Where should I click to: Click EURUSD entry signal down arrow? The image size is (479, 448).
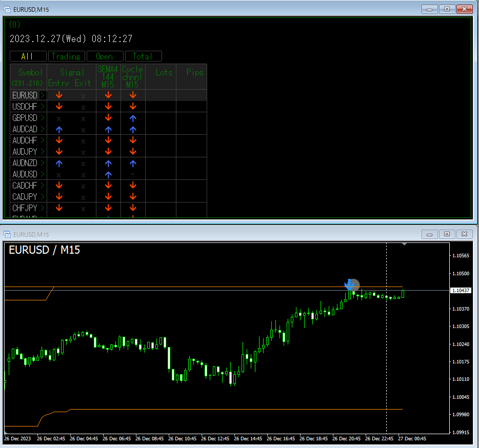pos(59,95)
